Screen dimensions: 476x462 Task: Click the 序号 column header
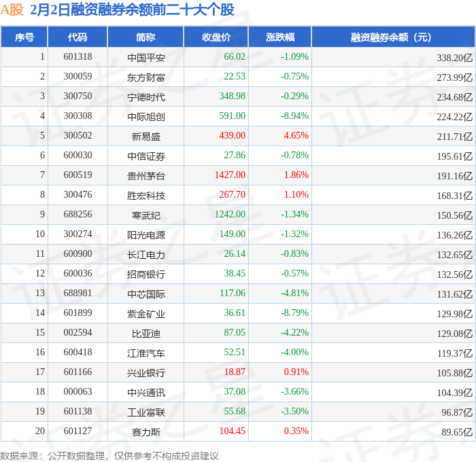(x=24, y=37)
